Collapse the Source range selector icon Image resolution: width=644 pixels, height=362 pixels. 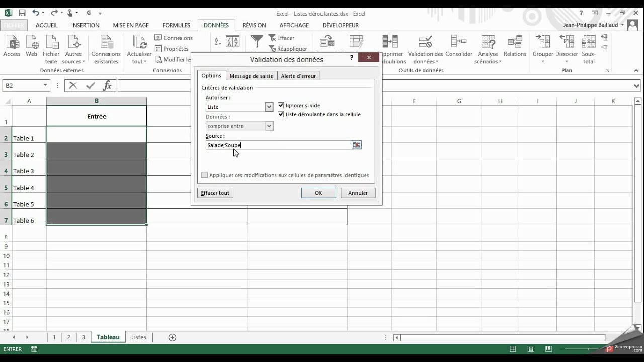pos(356,145)
